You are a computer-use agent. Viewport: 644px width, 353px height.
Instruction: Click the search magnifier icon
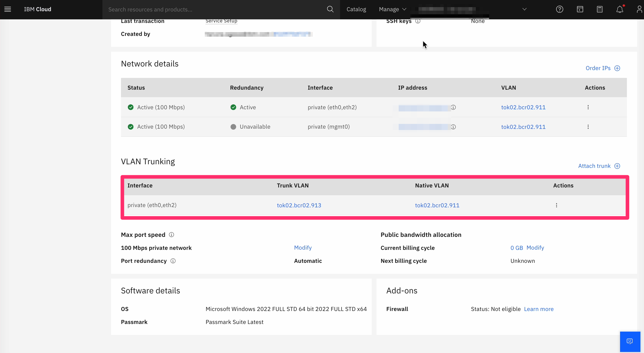[330, 9]
